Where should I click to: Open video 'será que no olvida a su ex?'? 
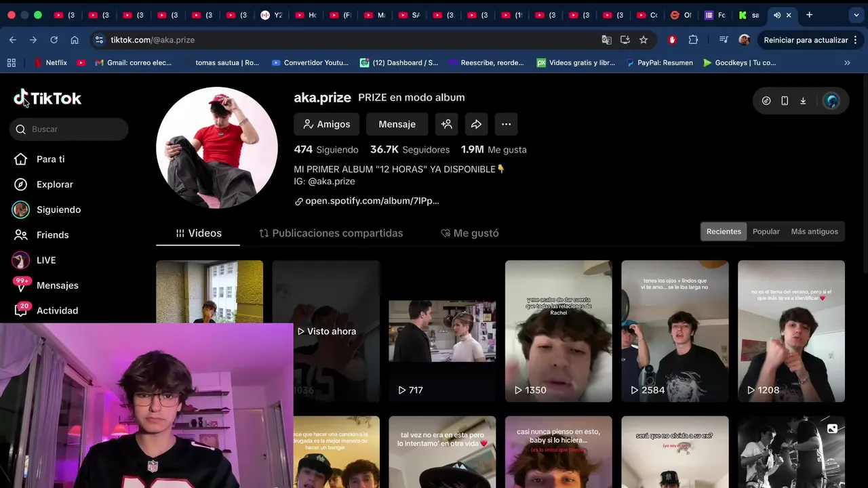pos(675,452)
